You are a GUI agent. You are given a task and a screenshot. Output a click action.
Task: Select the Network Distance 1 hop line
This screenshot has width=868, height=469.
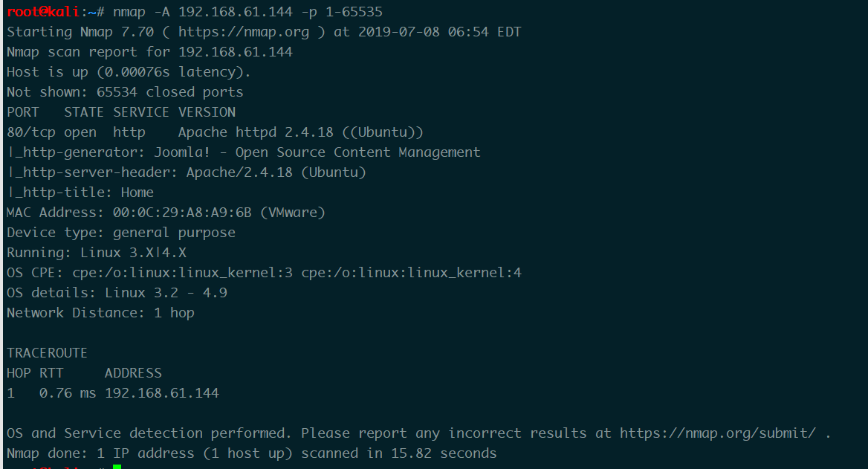tap(101, 313)
